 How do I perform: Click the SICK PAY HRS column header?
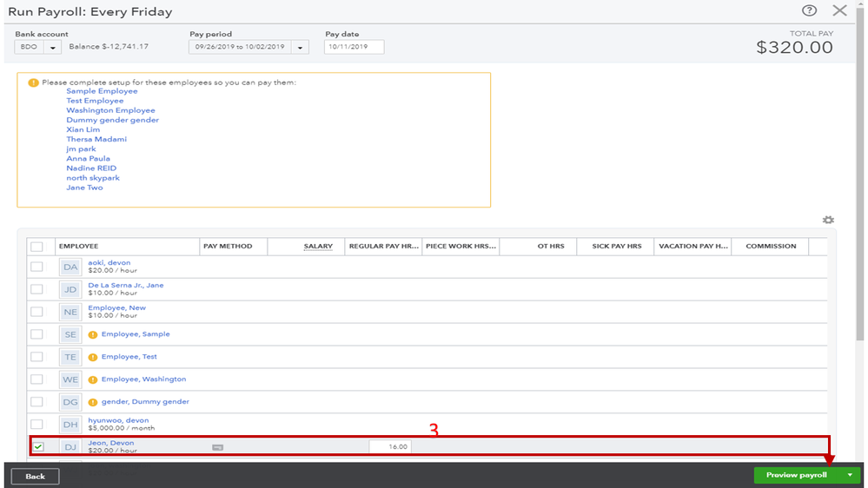[x=617, y=247]
